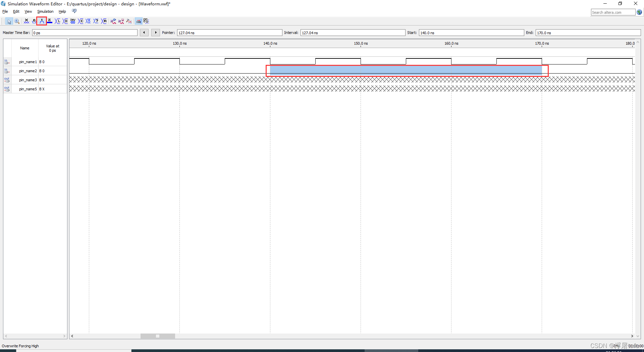Apply Forcing Low (0) to selection
644x352 pixels.
(x=34, y=21)
